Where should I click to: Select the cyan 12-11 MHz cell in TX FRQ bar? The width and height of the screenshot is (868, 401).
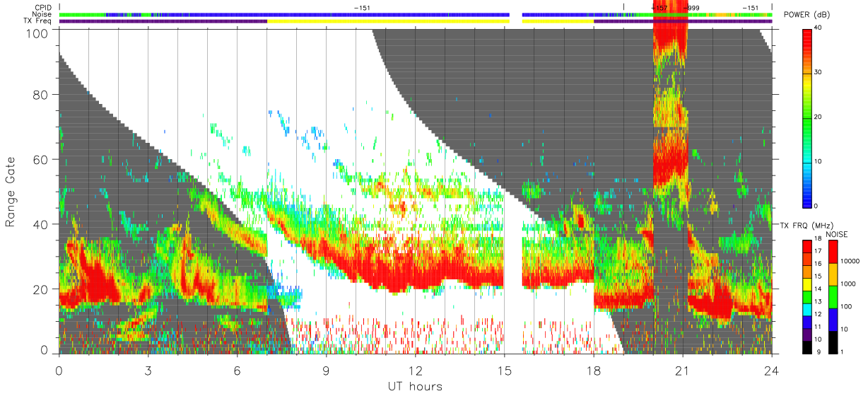click(x=808, y=309)
